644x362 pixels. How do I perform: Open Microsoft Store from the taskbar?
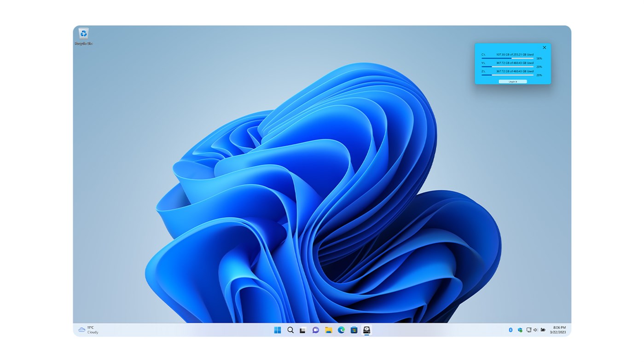354,330
